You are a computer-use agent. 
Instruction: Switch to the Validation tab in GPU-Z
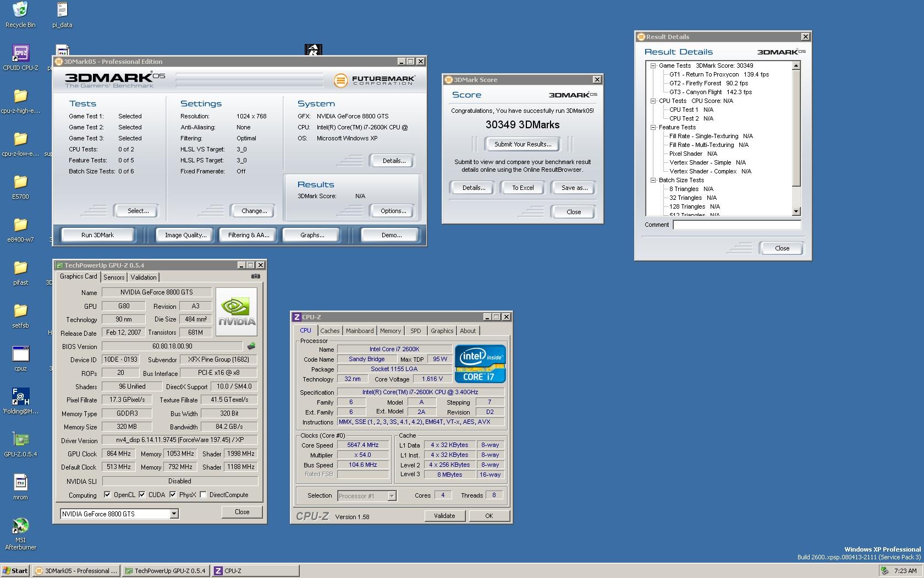144,277
